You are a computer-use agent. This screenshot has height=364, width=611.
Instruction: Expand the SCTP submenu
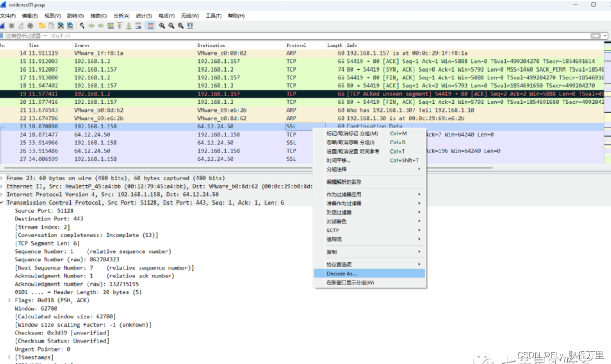[369, 230]
